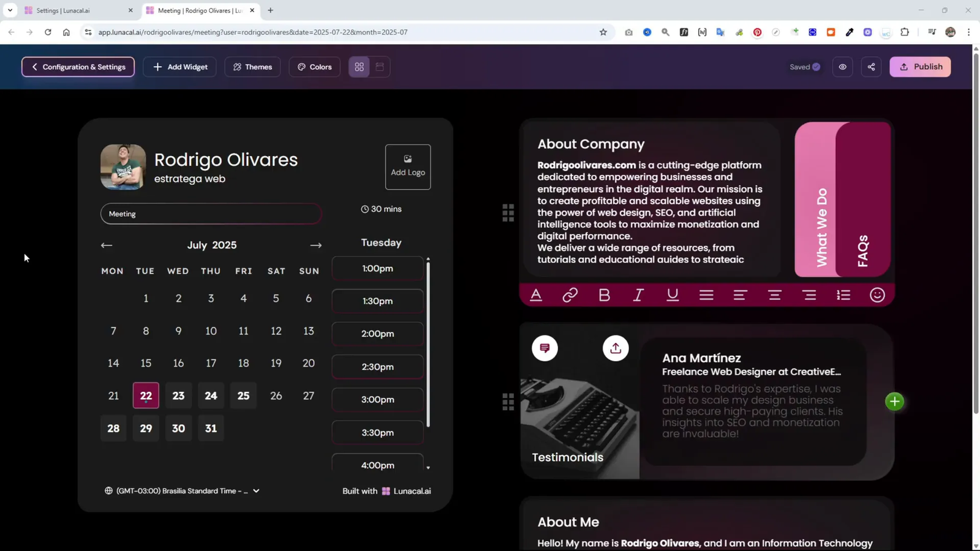
Task: Go to previous month with left arrow
Action: (x=106, y=245)
